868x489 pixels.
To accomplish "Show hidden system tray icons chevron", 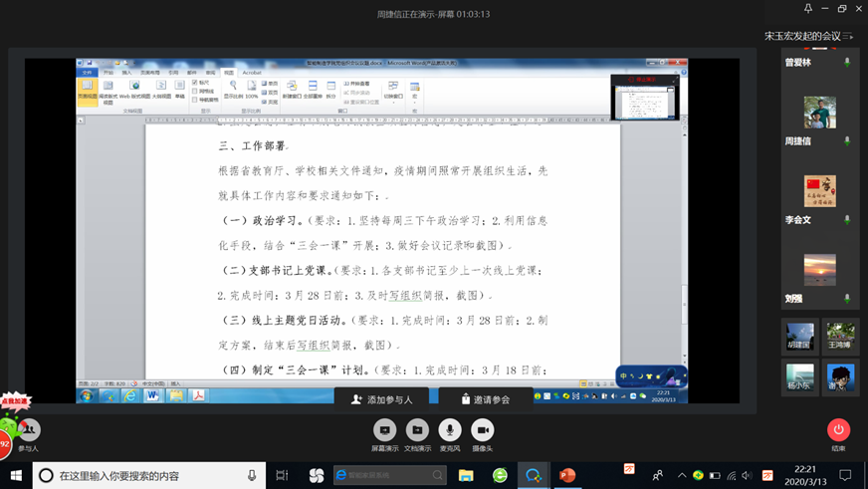I will pyautogui.click(x=681, y=476).
